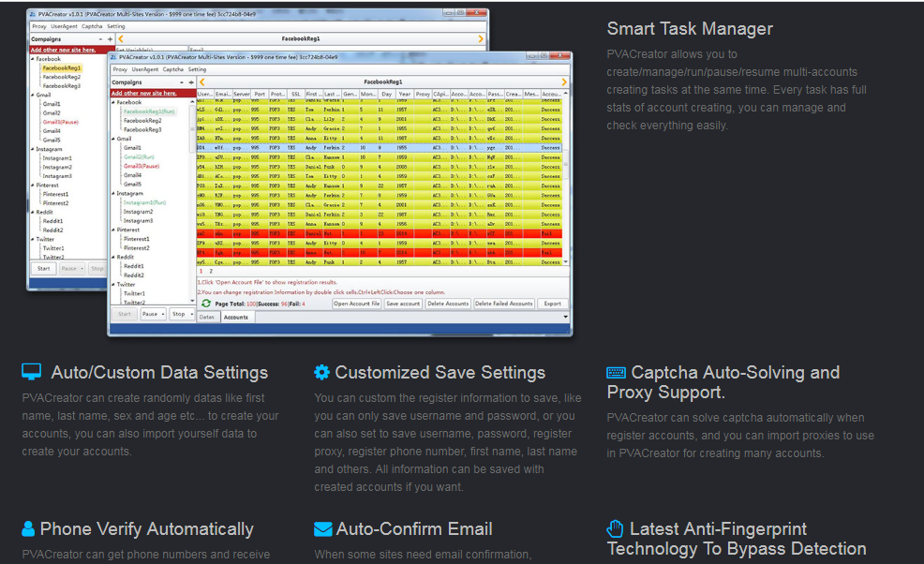Click the orange right arrow in front window header
The width and height of the screenshot is (924, 564).
click(x=564, y=82)
